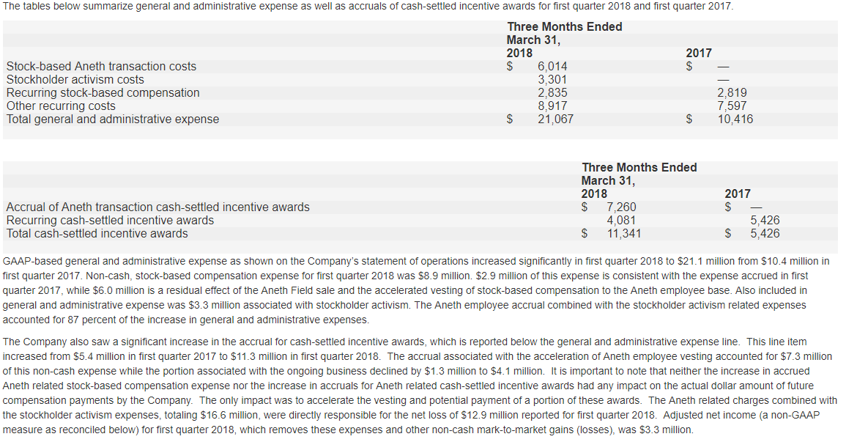
Task: Select 'Recurring cash-settled incentive awards' row label
Action: (110, 221)
